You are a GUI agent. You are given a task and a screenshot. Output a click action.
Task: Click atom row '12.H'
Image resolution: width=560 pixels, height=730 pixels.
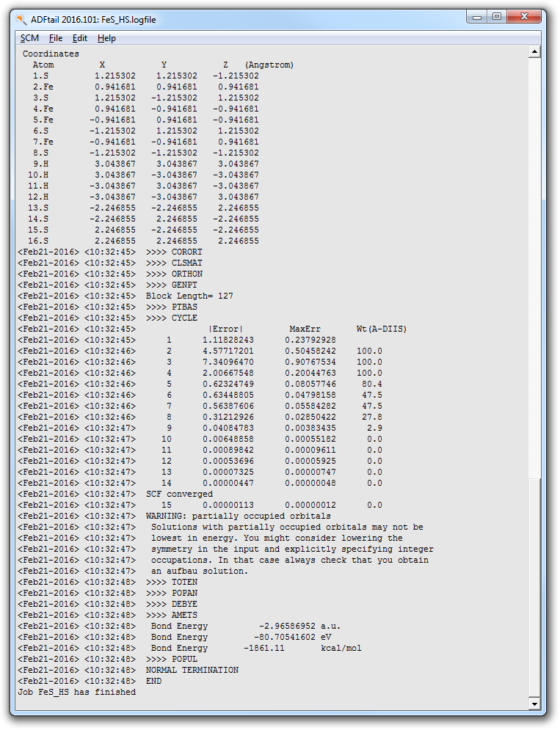point(143,197)
